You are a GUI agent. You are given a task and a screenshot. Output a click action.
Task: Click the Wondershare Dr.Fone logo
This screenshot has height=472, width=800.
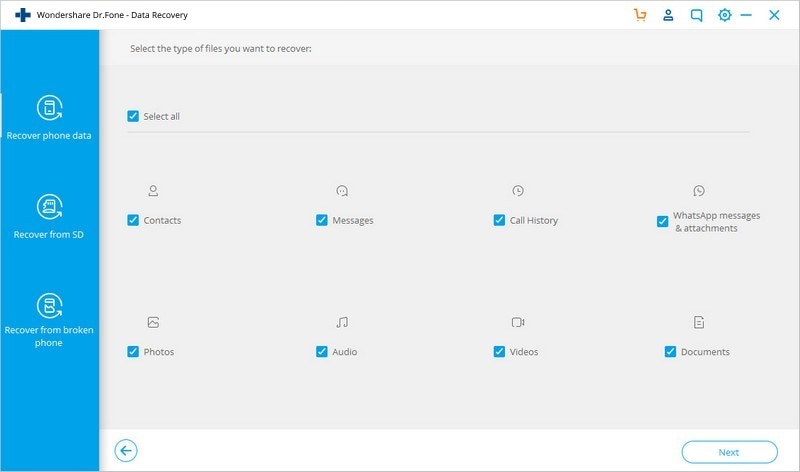click(23, 15)
